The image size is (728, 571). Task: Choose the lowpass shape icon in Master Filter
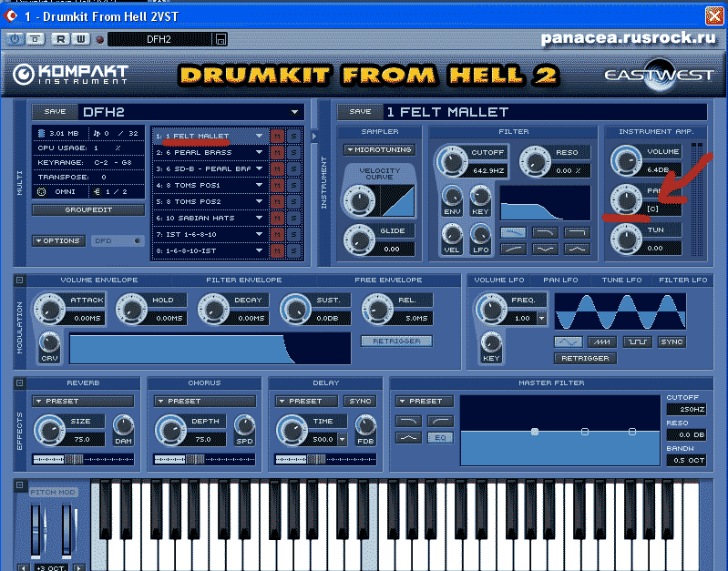coord(408,421)
